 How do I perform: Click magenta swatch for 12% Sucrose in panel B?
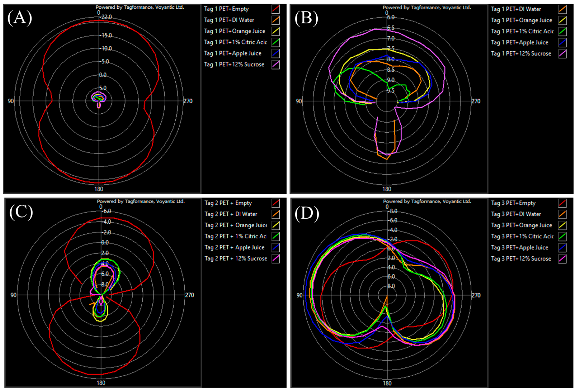562,54
